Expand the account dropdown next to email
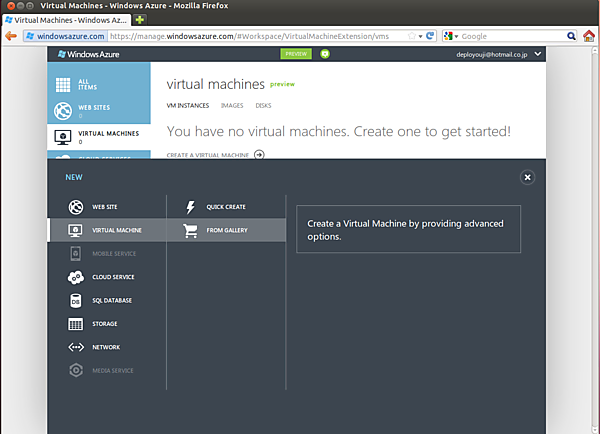This screenshot has width=600, height=434. coord(538,53)
